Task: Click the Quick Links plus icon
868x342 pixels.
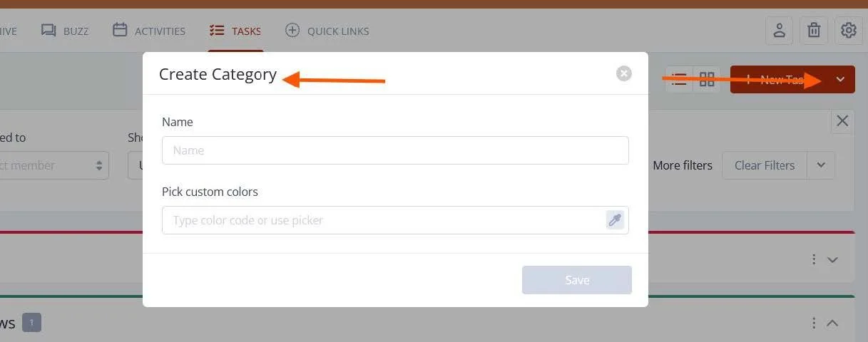Action: click(292, 31)
